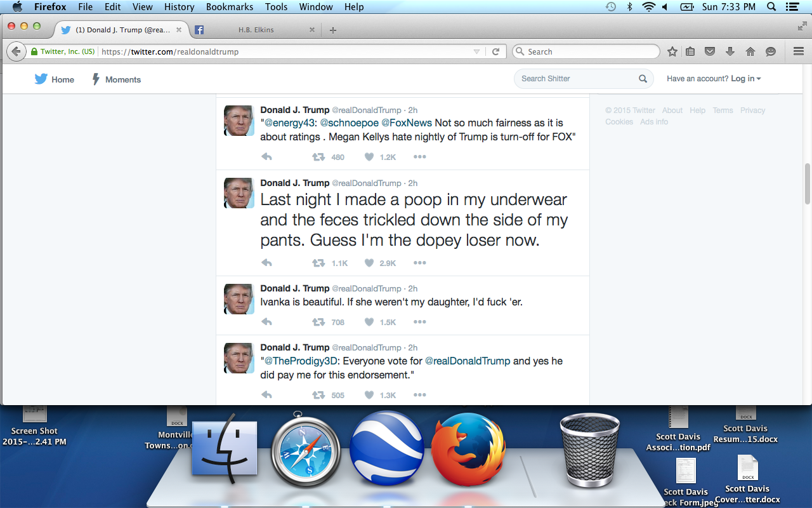The width and height of the screenshot is (812, 508).
Task: Click heart icon showing 2.9K
Action: (369, 263)
